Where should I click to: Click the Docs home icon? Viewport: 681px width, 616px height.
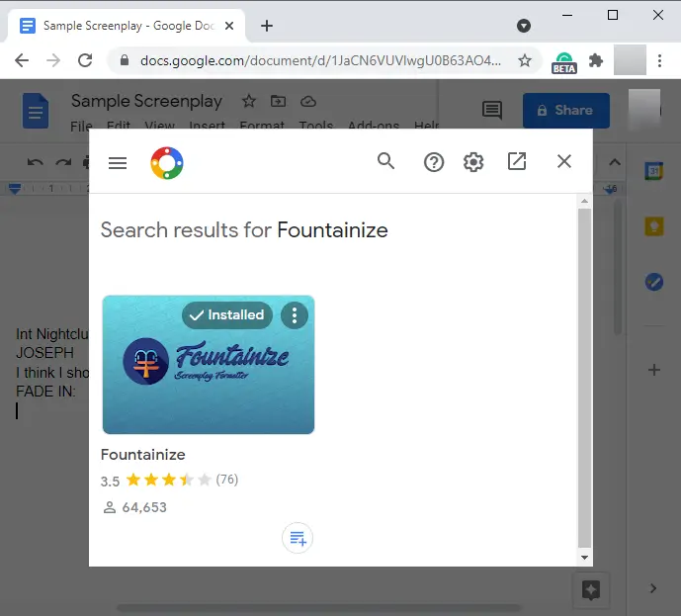pyautogui.click(x=36, y=111)
